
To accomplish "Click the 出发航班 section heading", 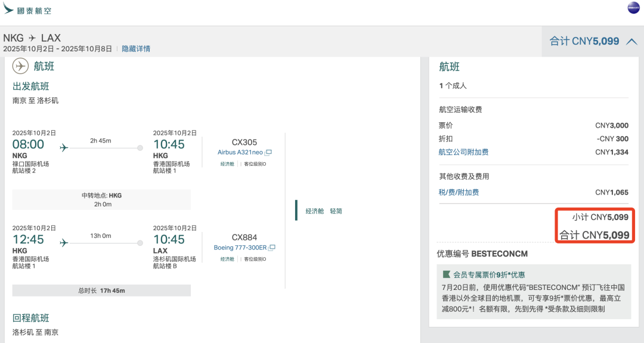I will [x=31, y=86].
